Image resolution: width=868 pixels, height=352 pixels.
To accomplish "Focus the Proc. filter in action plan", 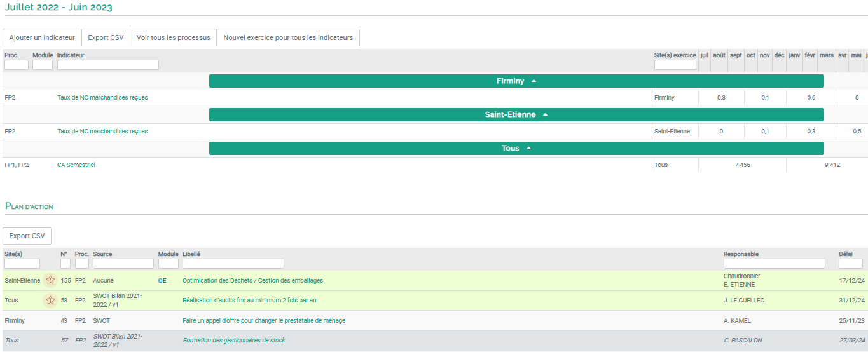I will pos(82,264).
